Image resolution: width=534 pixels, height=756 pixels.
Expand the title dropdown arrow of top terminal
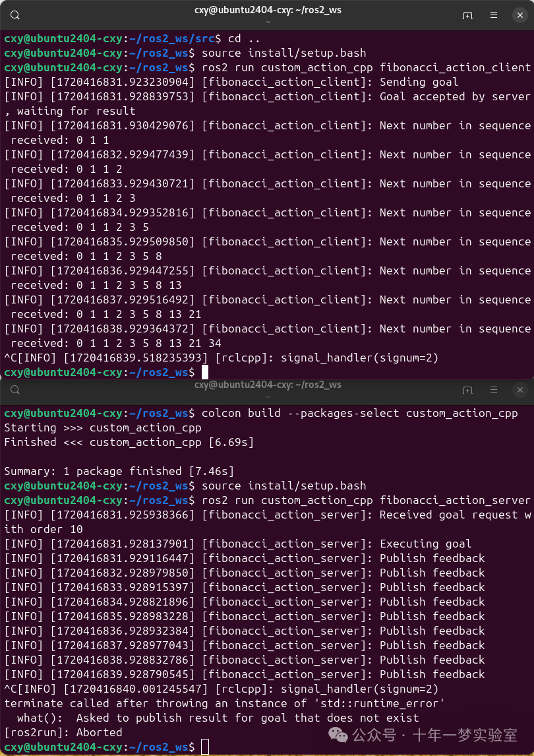(x=268, y=22)
